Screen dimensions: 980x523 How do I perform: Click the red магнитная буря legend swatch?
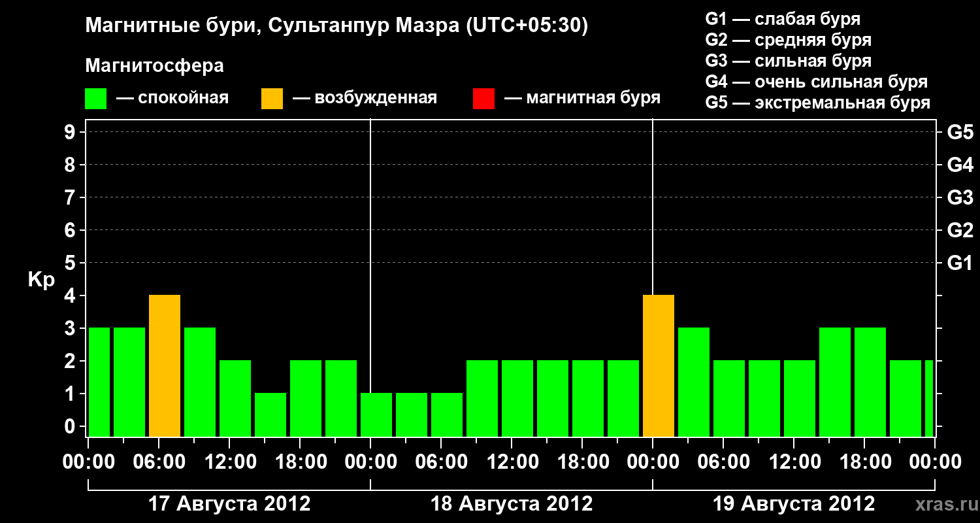(483, 99)
